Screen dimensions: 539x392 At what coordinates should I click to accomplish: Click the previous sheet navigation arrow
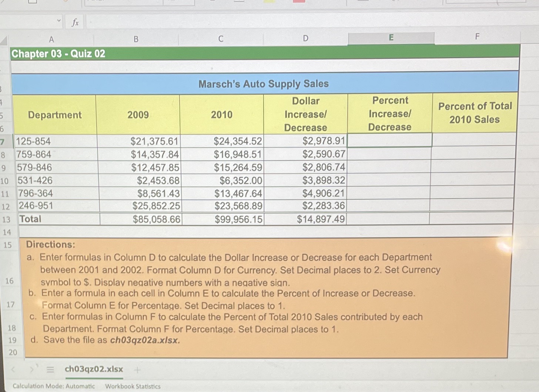coord(13,369)
